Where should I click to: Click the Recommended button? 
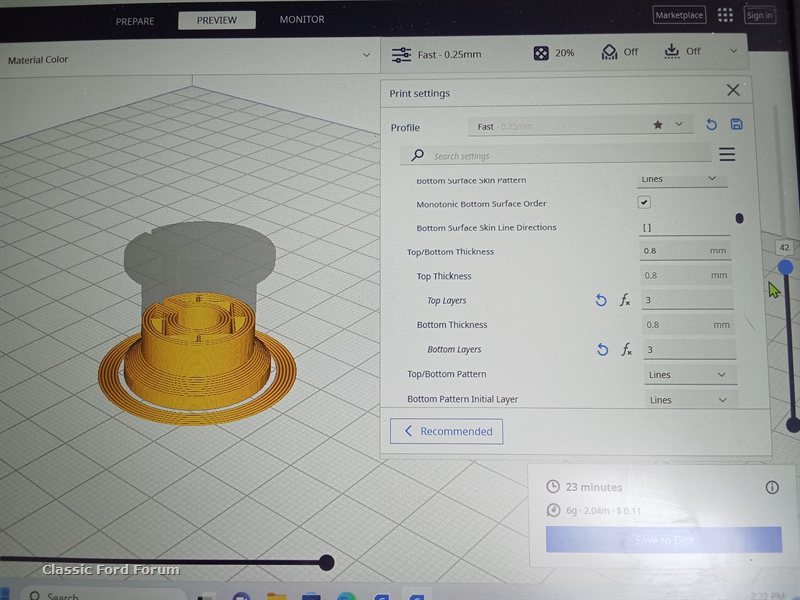coord(447,431)
